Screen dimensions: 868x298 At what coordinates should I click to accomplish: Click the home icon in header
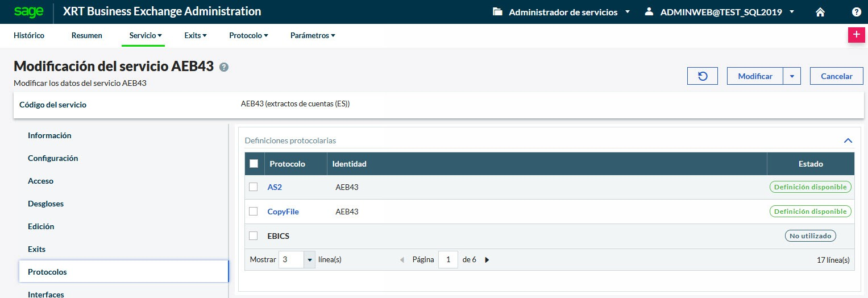pos(820,12)
